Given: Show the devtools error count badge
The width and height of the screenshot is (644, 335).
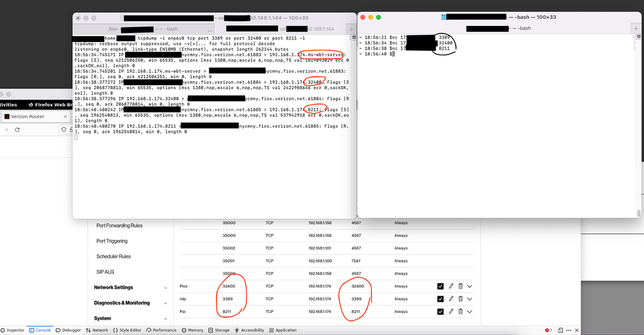Looking at the screenshot, I should point(549,330).
